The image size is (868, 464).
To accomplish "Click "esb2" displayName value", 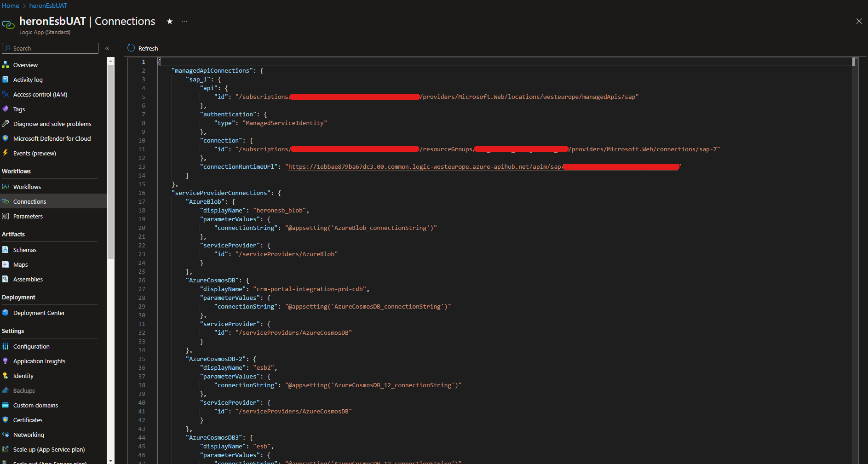I will click(x=264, y=367).
